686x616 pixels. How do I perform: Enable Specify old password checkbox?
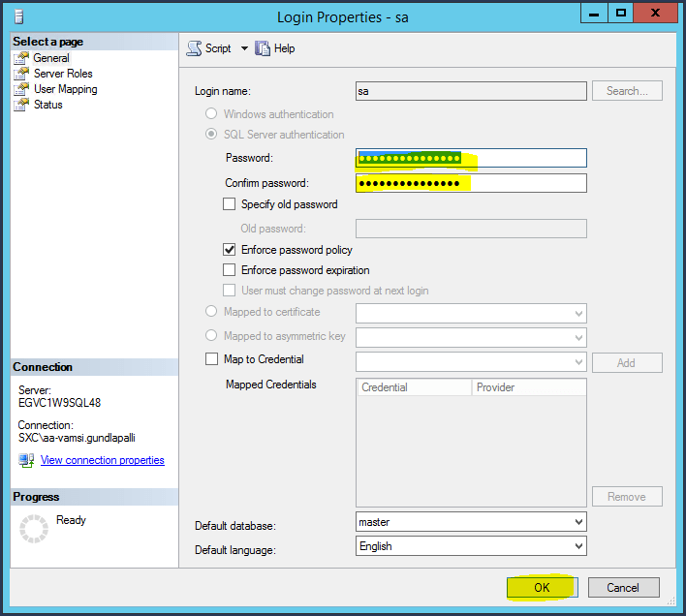(x=230, y=204)
